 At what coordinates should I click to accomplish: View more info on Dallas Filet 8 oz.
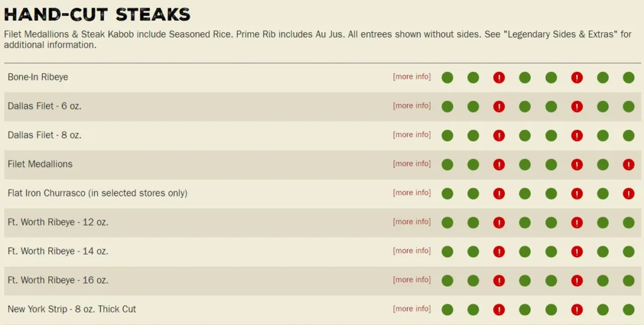tap(412, 135)
